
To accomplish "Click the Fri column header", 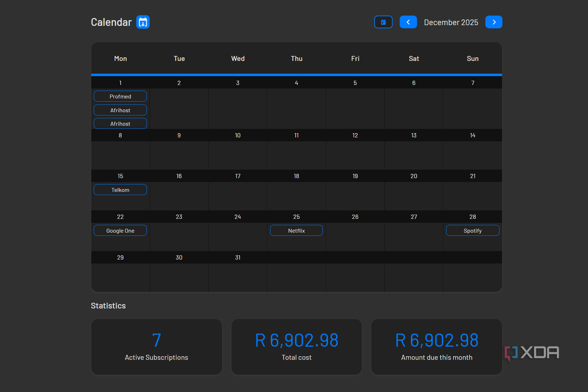I will (x=355, y=59).
